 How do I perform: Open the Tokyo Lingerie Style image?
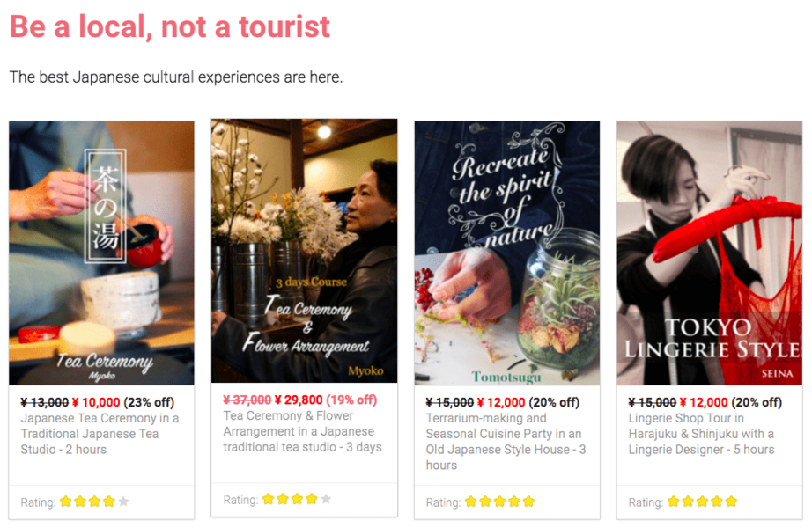tap(710, 253)
